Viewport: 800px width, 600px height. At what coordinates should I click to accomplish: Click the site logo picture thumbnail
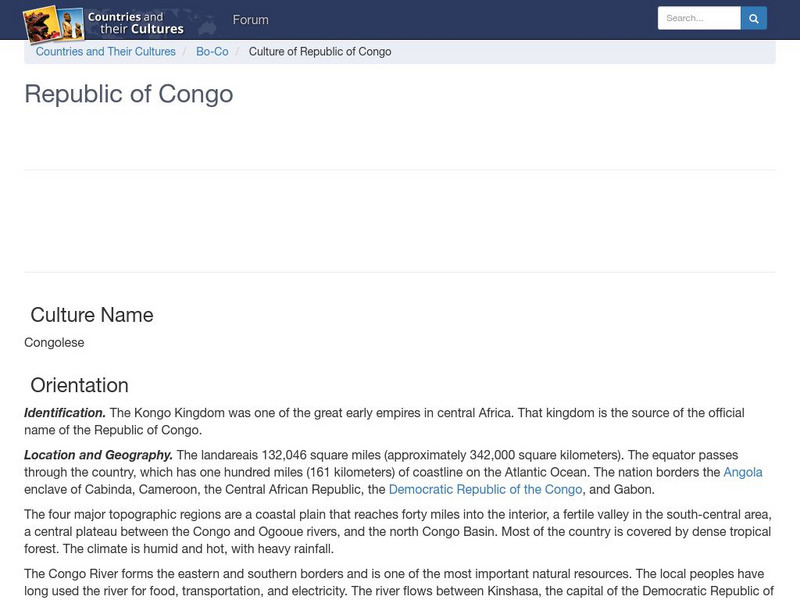click(53, 22)
